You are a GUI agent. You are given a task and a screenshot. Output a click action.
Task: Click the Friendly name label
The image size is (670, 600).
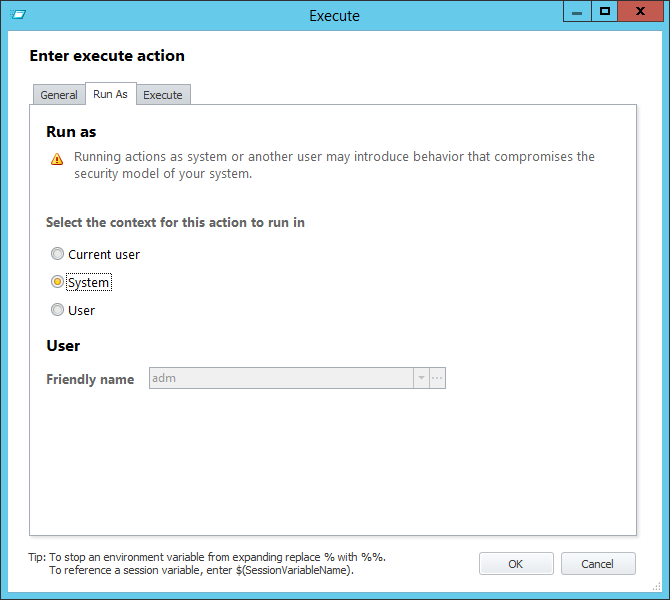coord(90,379)
